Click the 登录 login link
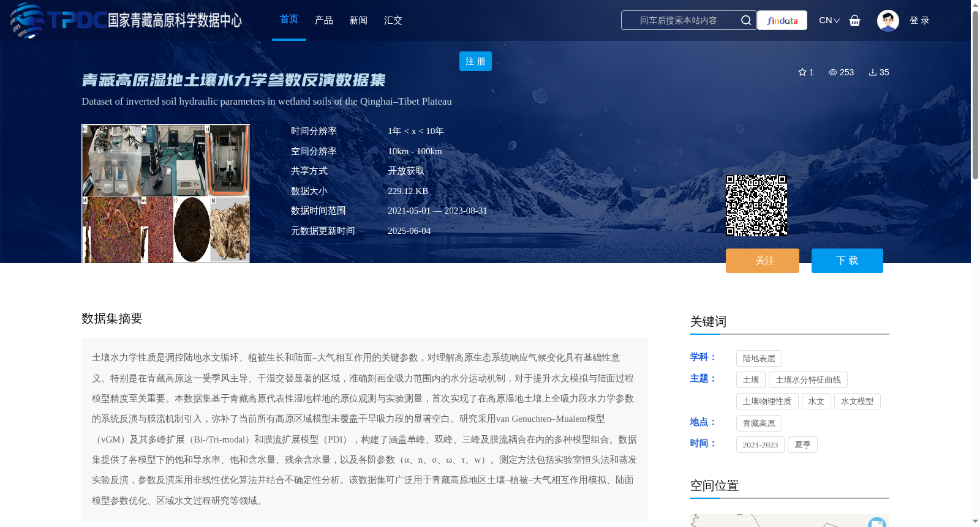 (919, 20)
